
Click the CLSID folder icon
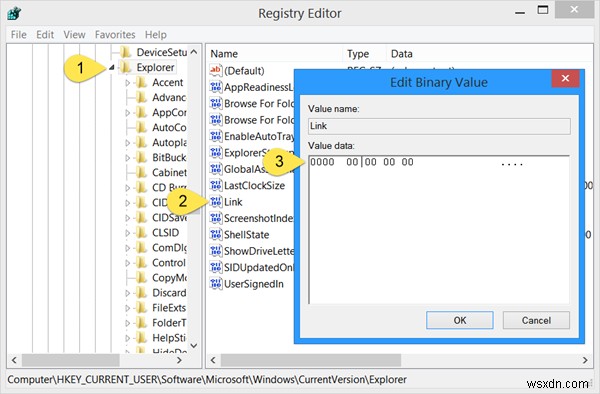coord(141,233)
